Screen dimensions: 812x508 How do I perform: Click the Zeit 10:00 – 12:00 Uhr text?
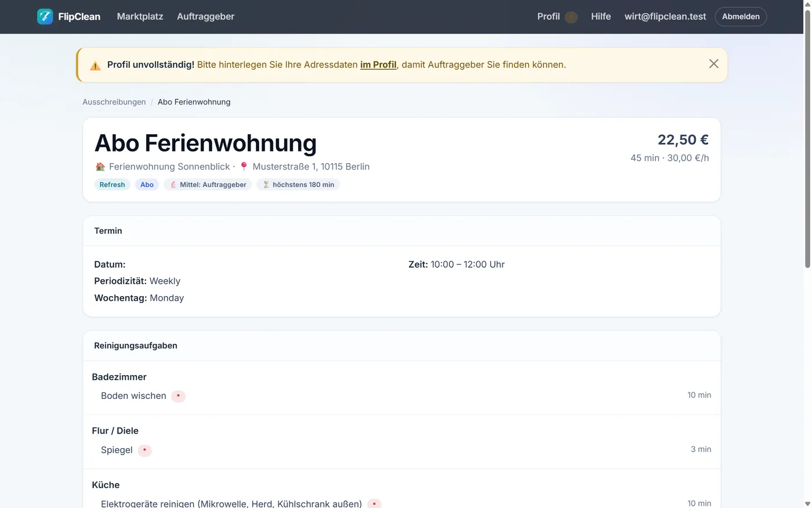pyautogui.click(x=456, y=264)
